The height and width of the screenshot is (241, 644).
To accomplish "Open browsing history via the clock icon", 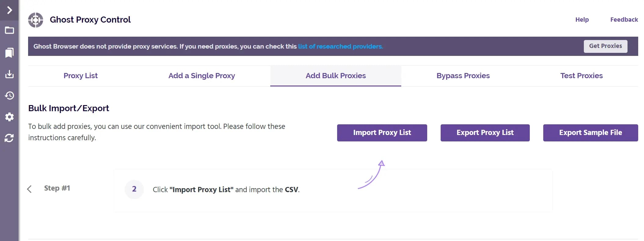I will click(9, 96).
